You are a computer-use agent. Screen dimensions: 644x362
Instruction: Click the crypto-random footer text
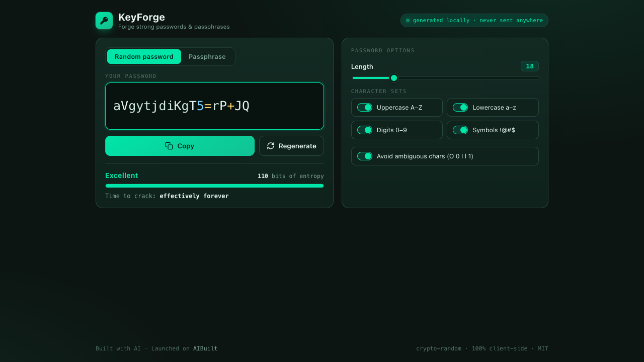pyautogui.click(x=482, y=348)
